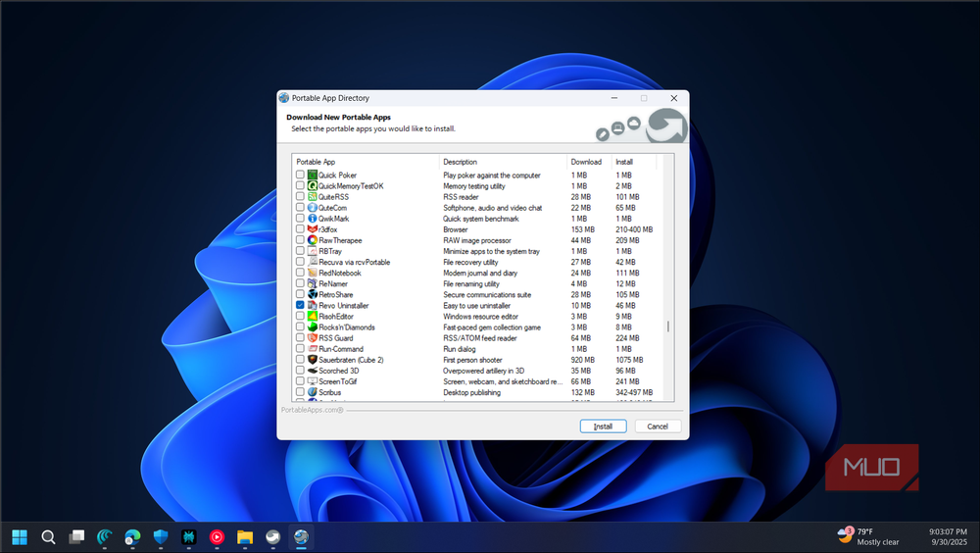Screen dimensions: 980x553
Task: Open taskbar Search
Action: pos(48,536)
